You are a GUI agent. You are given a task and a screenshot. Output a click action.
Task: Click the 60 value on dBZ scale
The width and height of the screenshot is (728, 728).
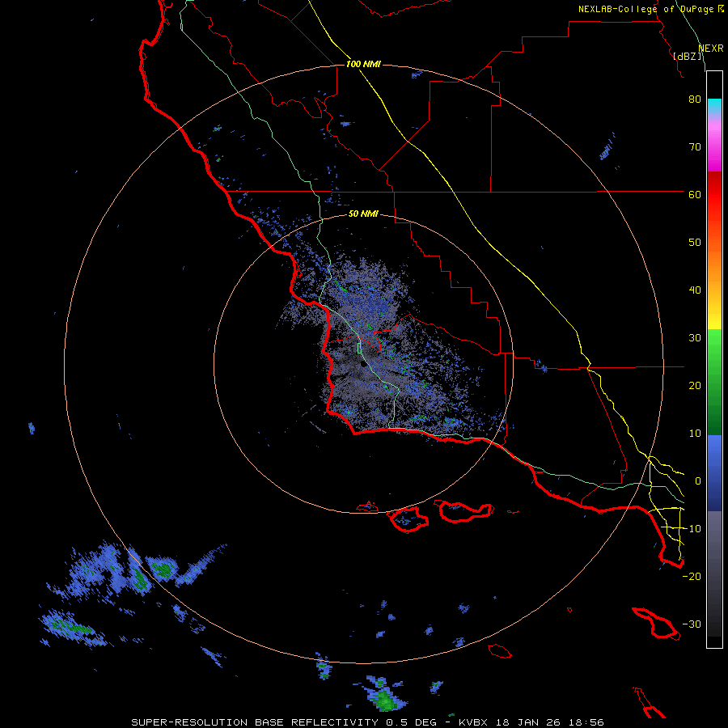pos(695,195)
